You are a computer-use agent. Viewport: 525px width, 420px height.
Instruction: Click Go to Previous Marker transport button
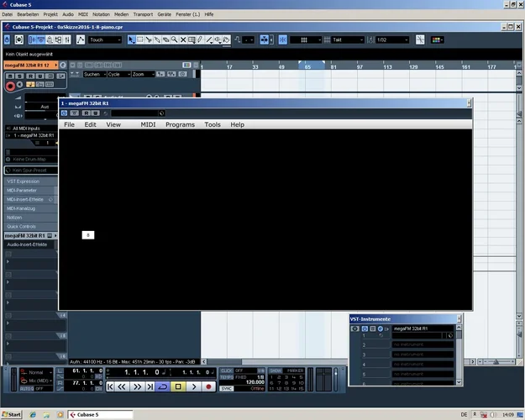point(110,386)
